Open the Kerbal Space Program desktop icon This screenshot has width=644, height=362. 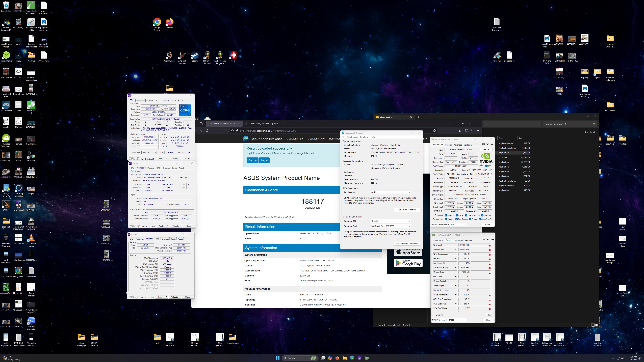(x=220, y=58)
